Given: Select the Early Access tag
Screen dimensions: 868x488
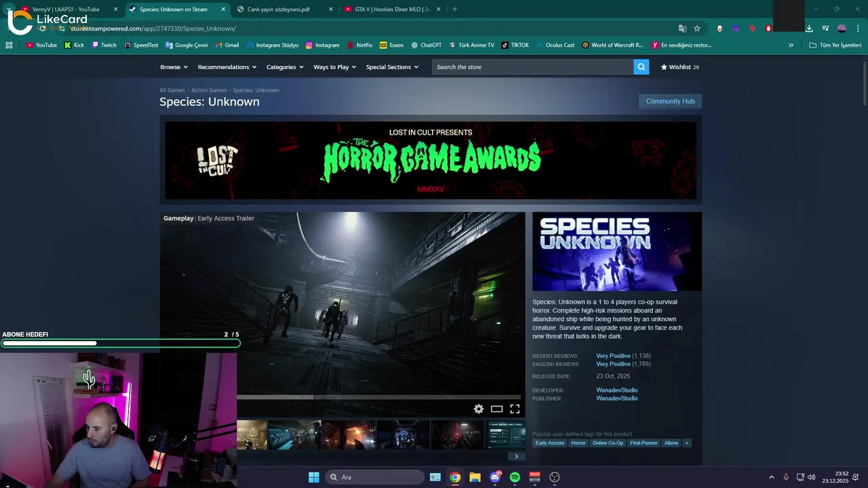Looking at the screenshot, I should (550, 443).
